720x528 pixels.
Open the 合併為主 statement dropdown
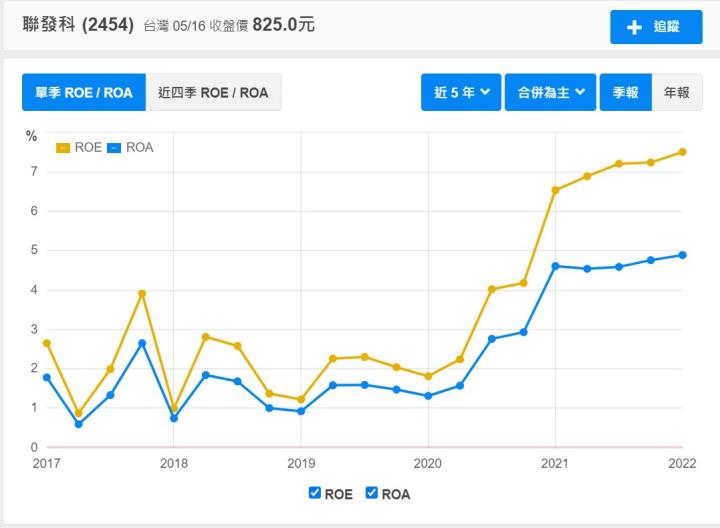(551, 92)
